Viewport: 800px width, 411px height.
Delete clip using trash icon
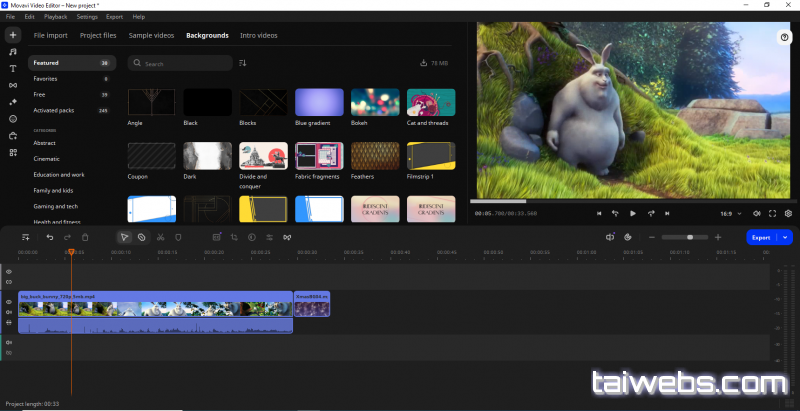click(85, 237)
